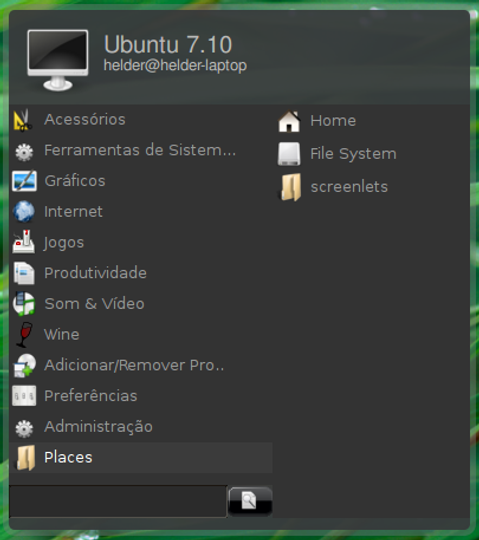Image resolution: width=479 pixels, height=540 pixels.
Task: Click the Home house icon
Action: (x=289, y=121)
